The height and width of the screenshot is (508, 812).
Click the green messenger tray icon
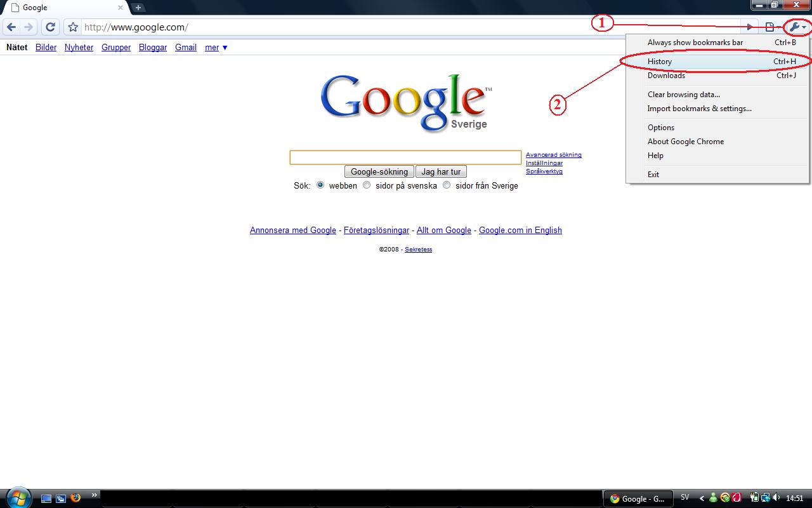tap(714, 498)
